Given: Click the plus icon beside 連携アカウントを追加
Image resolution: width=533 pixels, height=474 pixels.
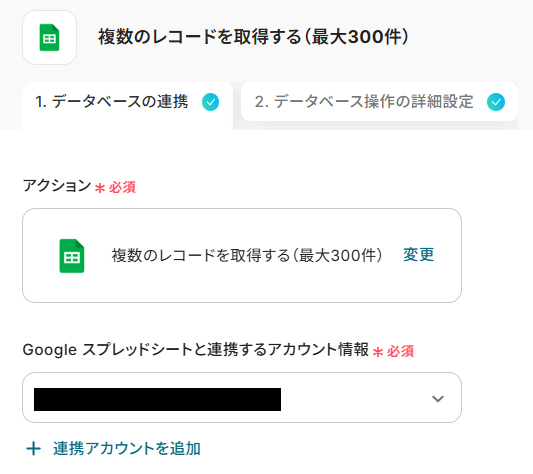Looking at the screenshot, I should coord(34,448).
